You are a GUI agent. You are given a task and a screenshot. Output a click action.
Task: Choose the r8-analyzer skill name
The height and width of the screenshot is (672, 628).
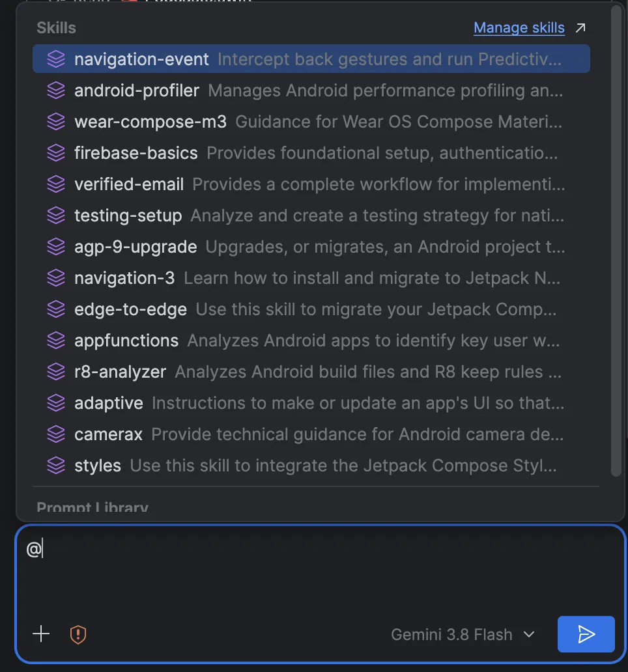(x=120, y=372)
